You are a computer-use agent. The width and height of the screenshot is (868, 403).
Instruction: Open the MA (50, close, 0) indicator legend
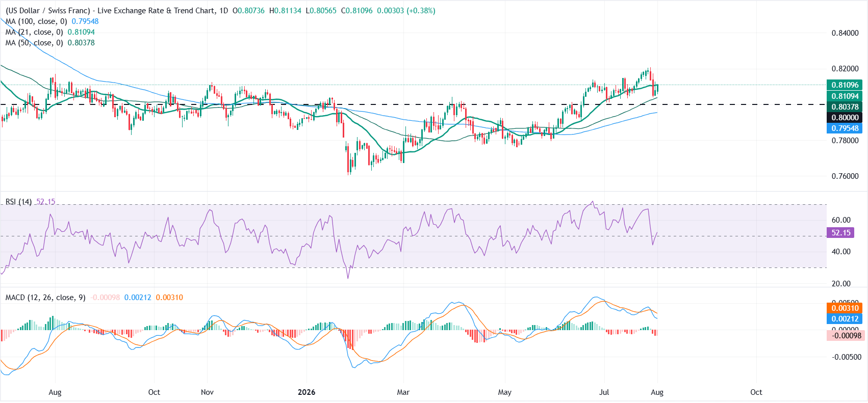[x=34, y=43]
